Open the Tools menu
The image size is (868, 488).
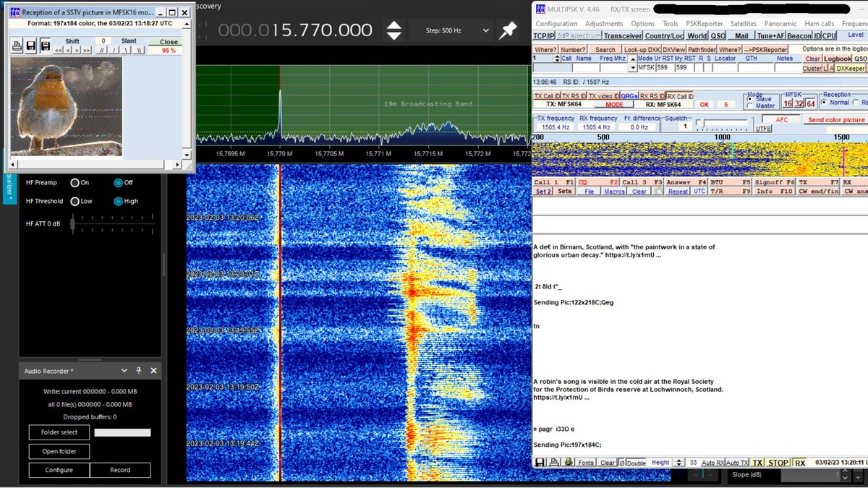[x=671, y=24]
